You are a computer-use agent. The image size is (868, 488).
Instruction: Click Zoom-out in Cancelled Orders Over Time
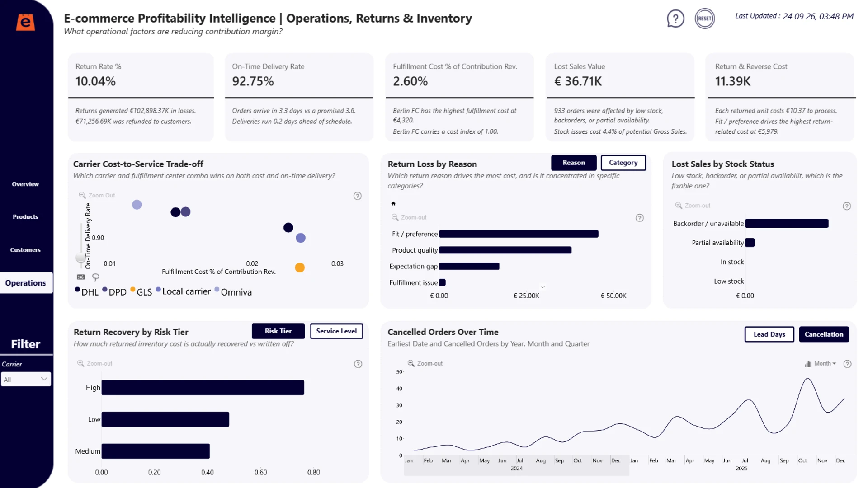click(425, 363)
